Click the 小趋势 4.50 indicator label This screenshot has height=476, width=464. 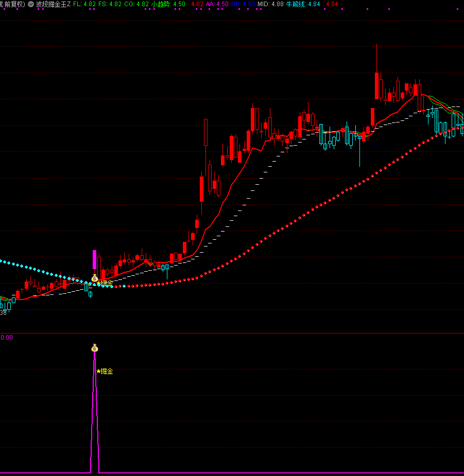(168, 4)
